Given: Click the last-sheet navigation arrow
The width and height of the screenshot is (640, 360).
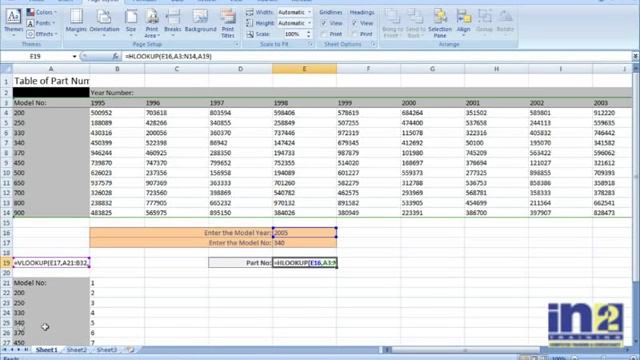Looking at the screenshot, I should (26, 350).
